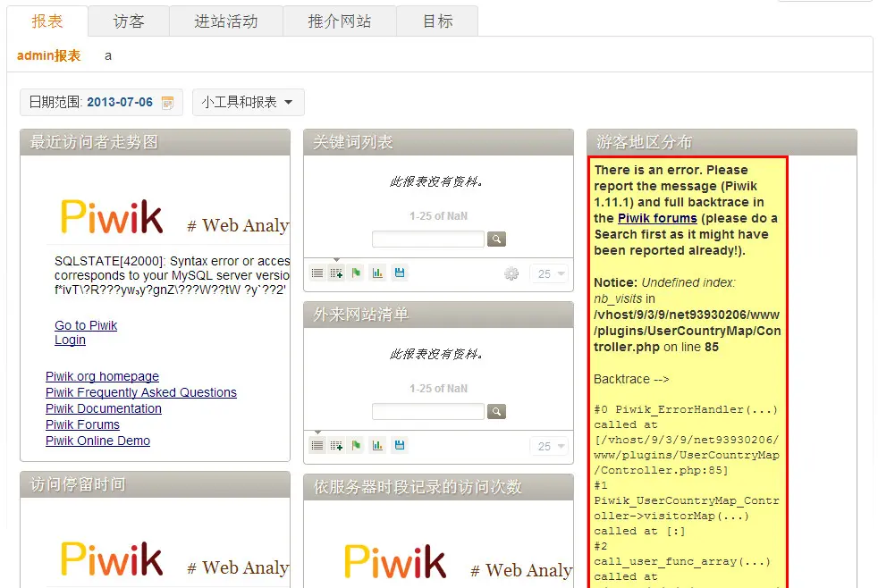
Task: Click the Login link
Action: (70, 340)
